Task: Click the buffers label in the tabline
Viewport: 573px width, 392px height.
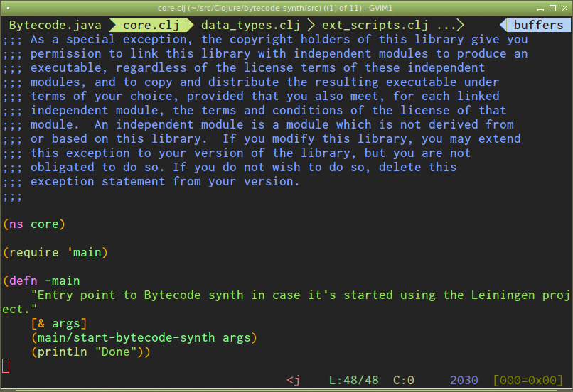Action: [x=538, y=25]
